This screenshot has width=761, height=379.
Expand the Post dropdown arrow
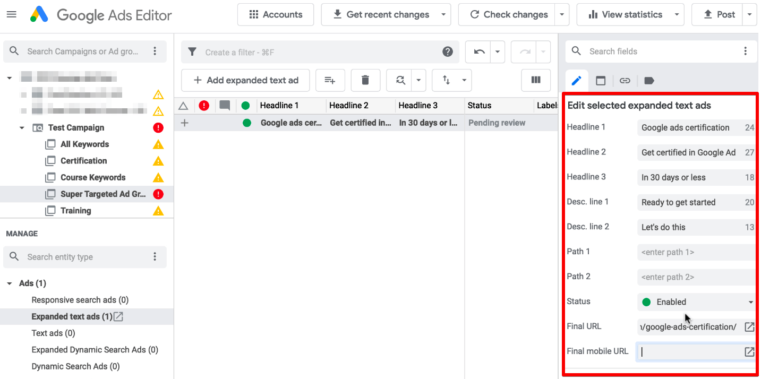[x=749, y=15]
